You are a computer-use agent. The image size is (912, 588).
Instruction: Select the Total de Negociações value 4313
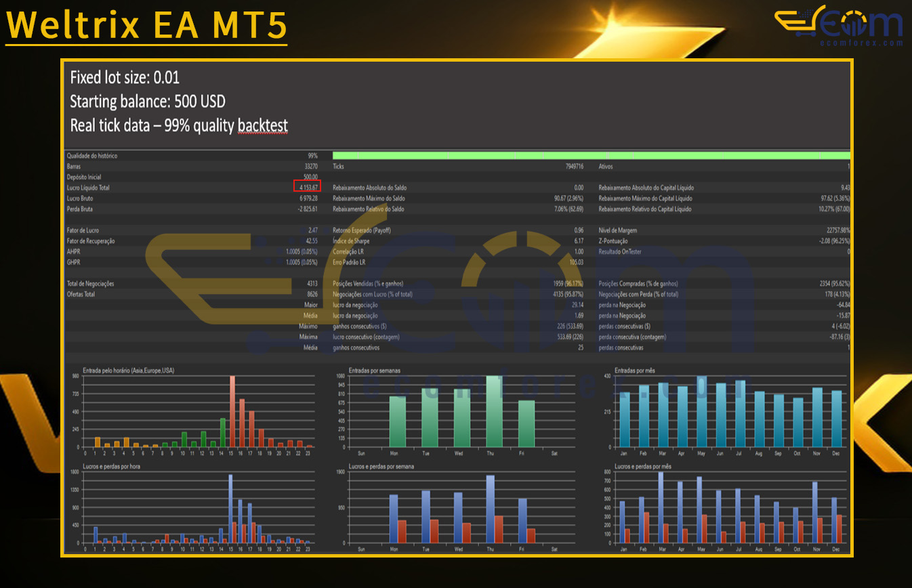312,284
